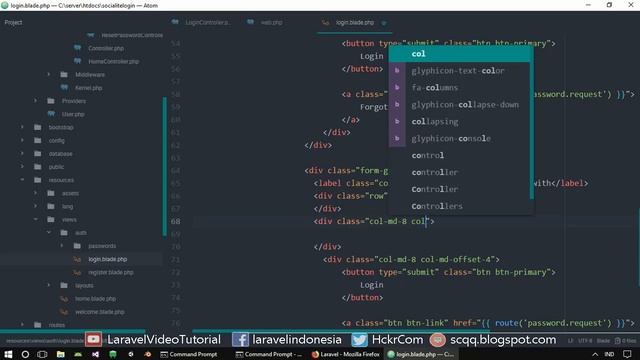Open welcome.blade.php in the tree view

pyautogui.click(x=100, y=312)
